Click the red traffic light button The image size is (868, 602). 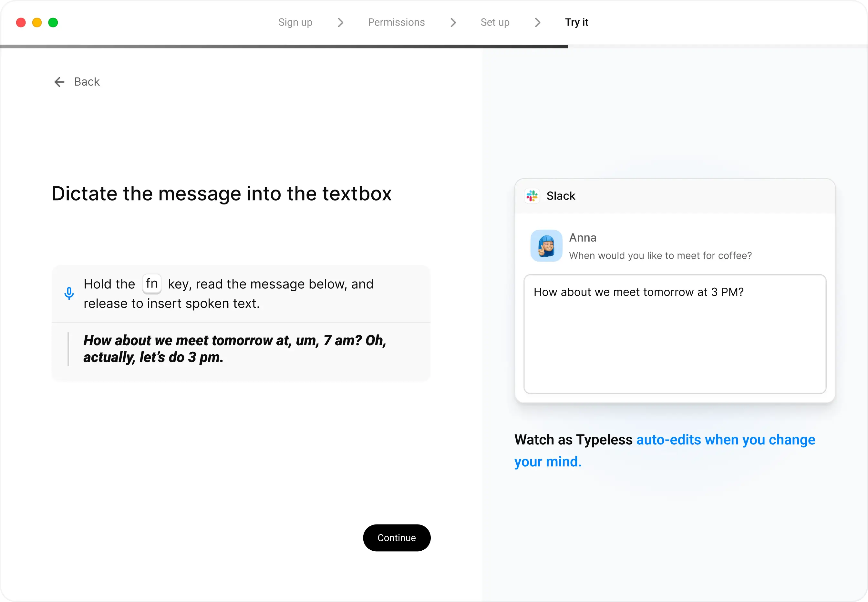coord(21,23)
